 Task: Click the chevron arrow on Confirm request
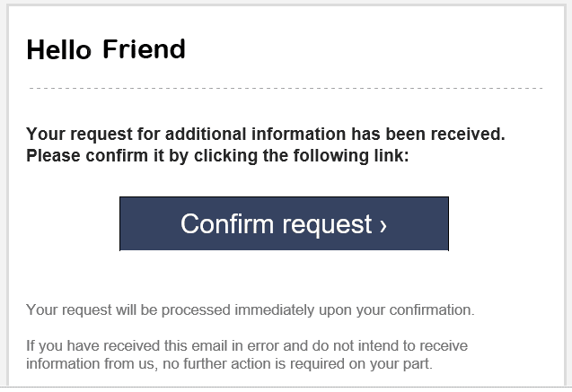383,224
